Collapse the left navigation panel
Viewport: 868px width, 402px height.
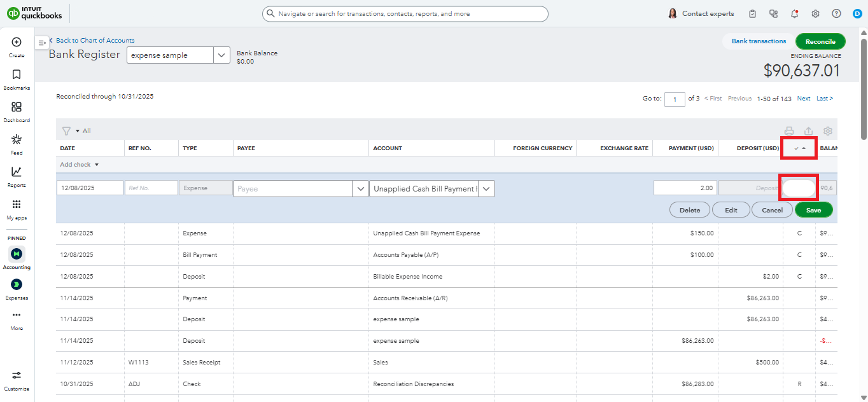[42, 43]
